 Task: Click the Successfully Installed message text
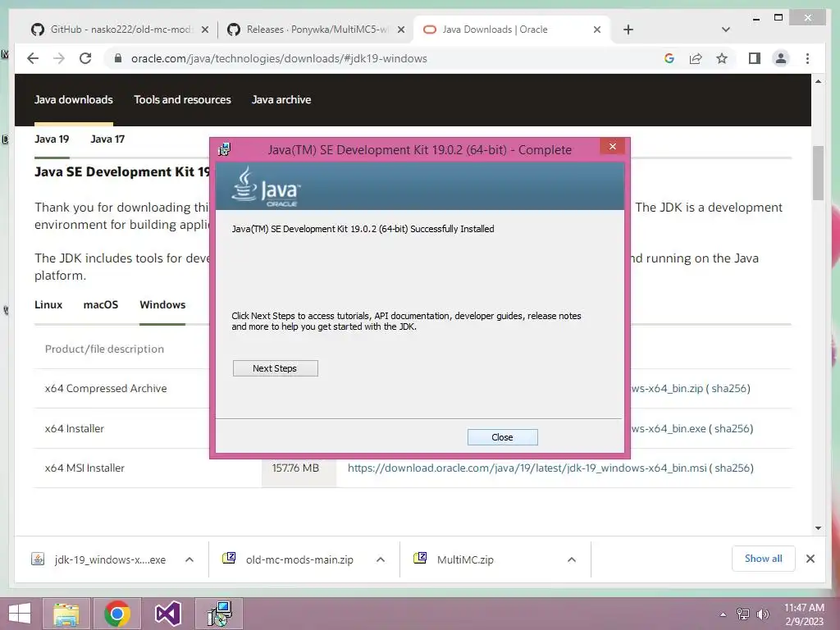(x=363, y=229)
